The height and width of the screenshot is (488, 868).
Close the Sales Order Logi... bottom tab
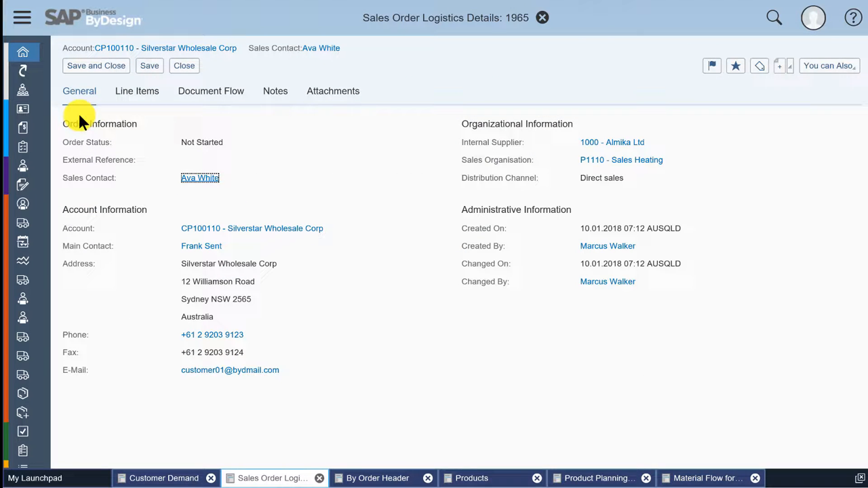[319, 478]
